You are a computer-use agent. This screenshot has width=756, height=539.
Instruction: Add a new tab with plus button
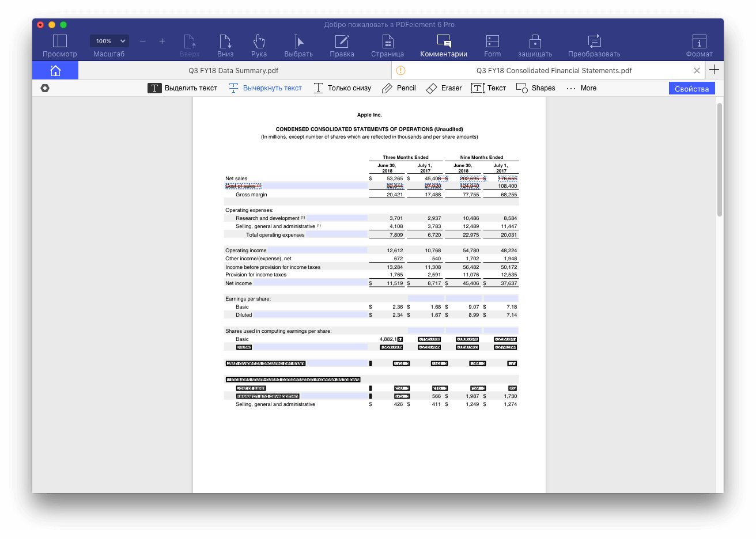pyautogui.click(x=714, y=70)
